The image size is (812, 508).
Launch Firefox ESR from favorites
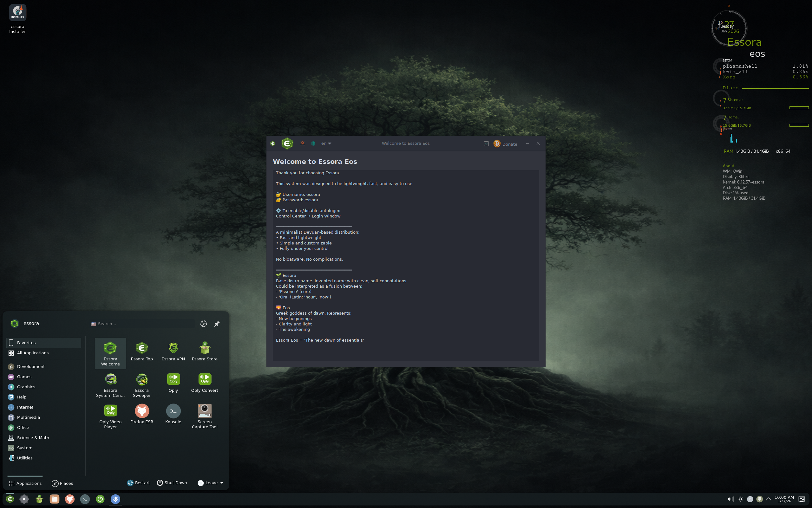coord(141,414)
